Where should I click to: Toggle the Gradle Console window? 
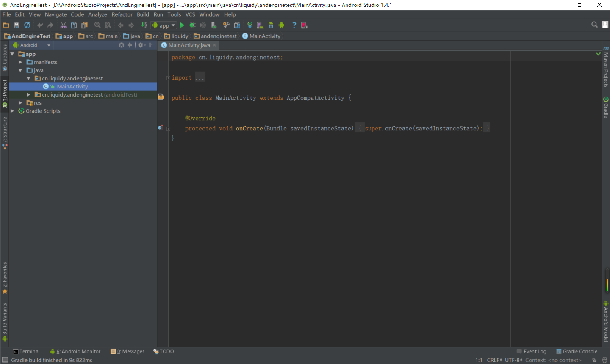point(577,351)
